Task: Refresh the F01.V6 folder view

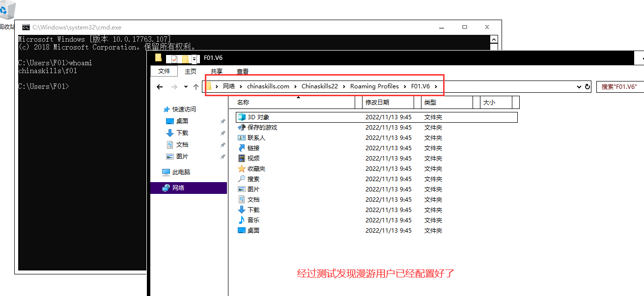Action: (587, 87)
